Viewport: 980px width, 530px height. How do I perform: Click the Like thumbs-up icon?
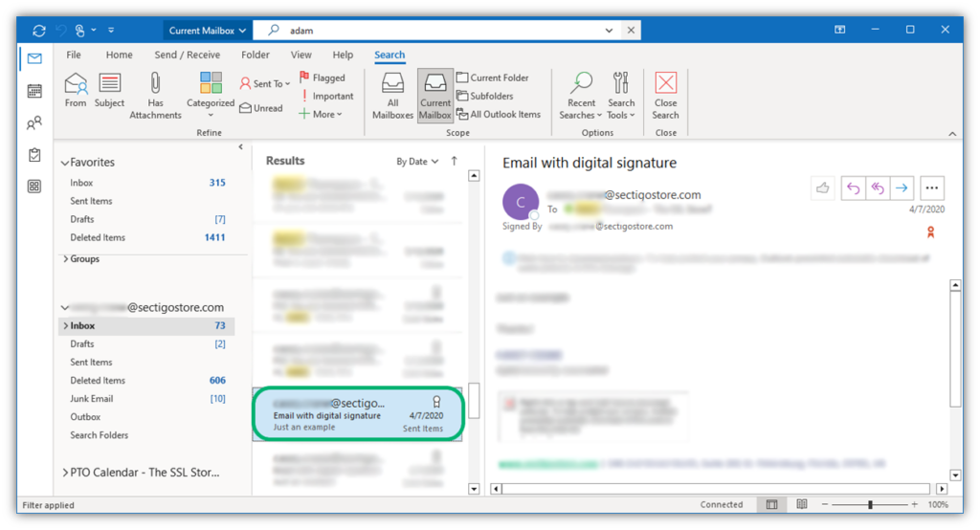tap(822, 188)
